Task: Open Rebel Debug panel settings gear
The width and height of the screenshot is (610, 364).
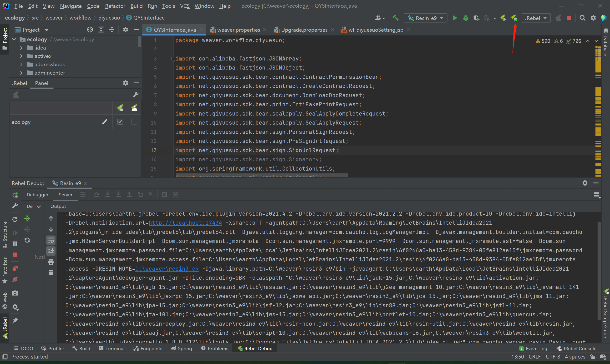Action: 585,183
